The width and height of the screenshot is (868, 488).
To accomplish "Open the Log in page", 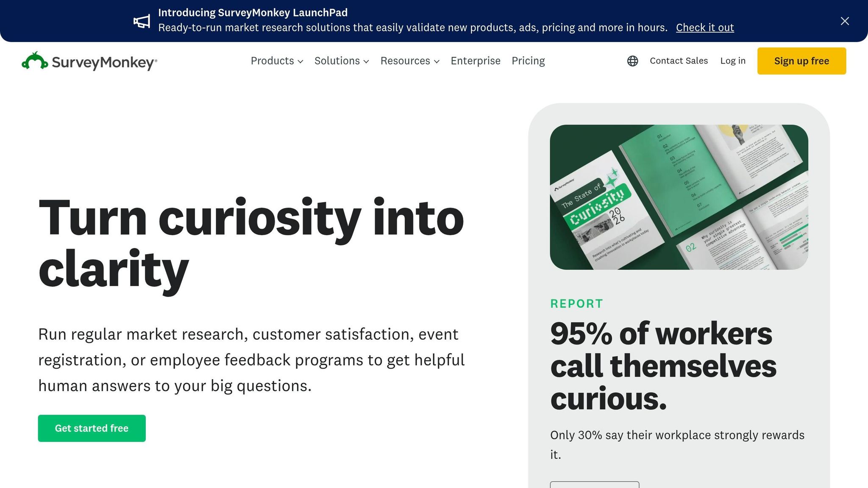I will pos(733,61).
